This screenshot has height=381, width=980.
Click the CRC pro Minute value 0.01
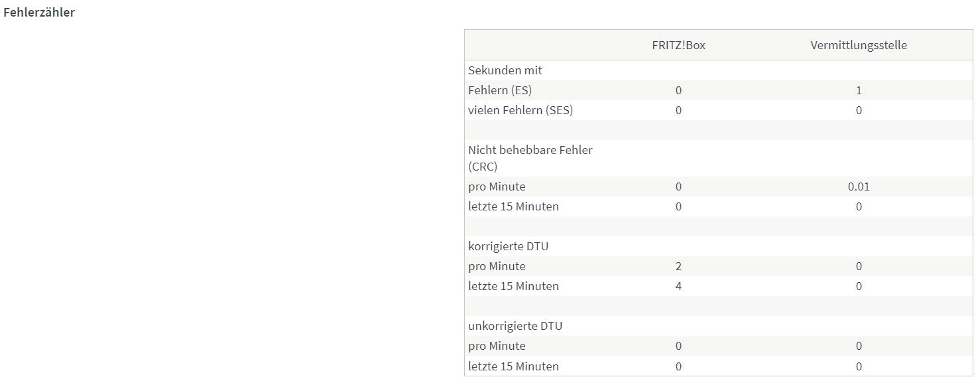pos(858,187)
